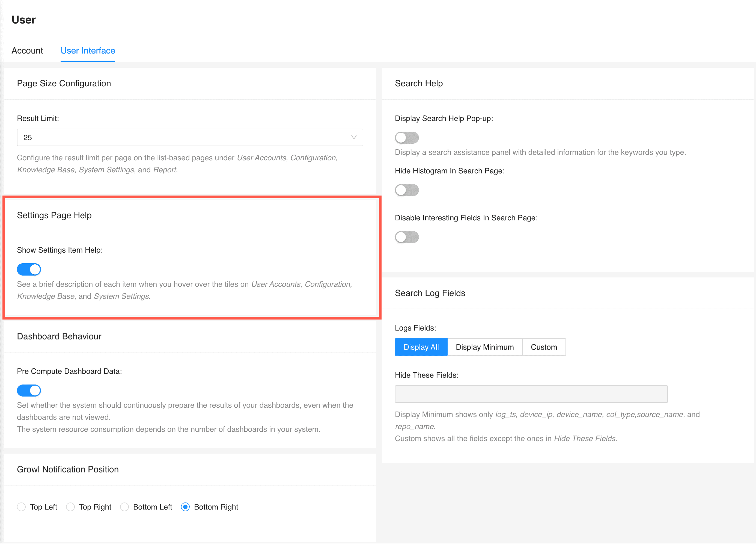
Task: Click the Result Limit dropdown chevron
Action: click(353, 137)
